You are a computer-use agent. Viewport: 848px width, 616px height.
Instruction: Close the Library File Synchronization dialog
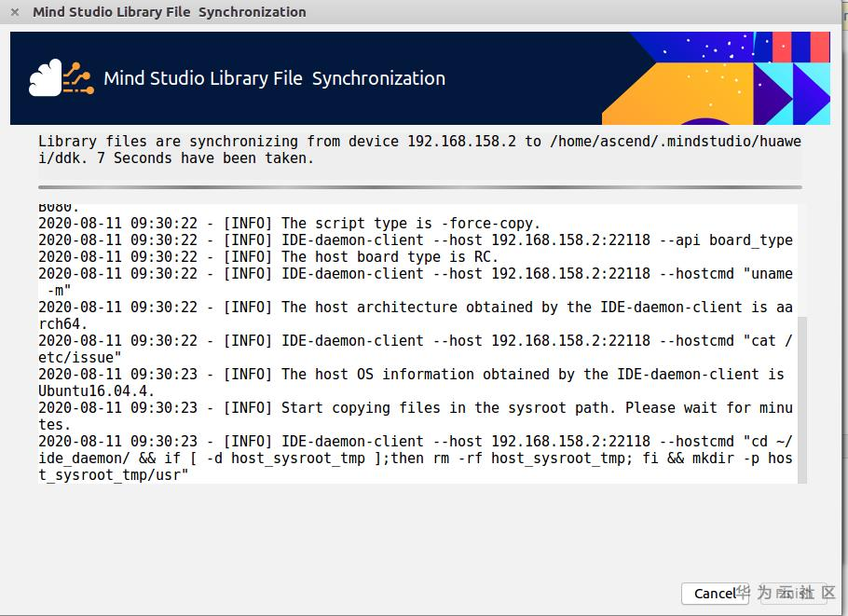[x=15, y=12]
